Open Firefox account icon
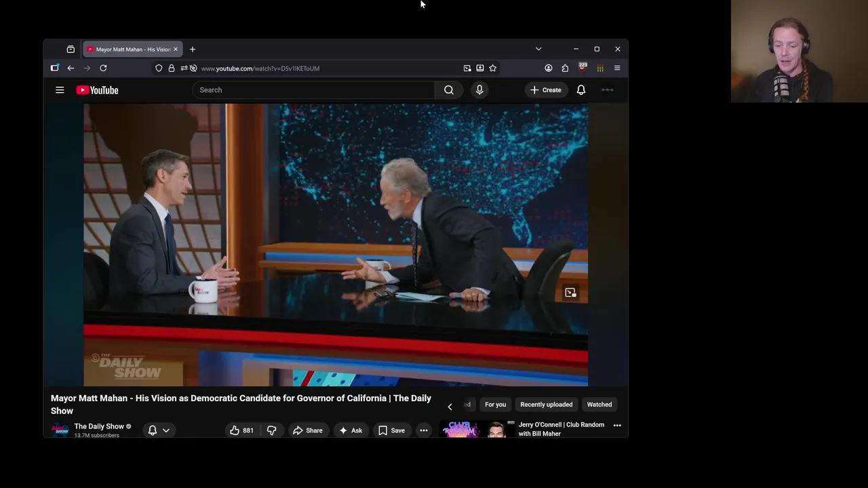Viewport: 868px width, 488px height. (x=549, y=68)
